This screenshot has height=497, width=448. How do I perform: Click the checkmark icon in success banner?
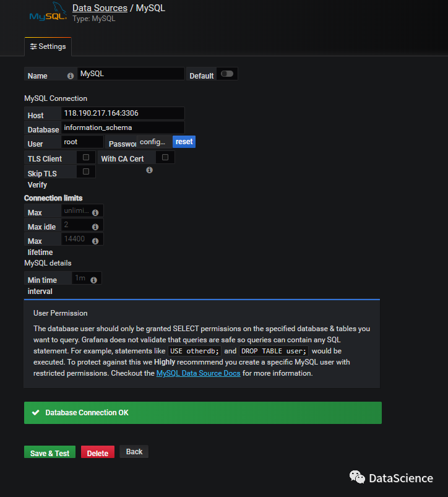tap(36, 412)
